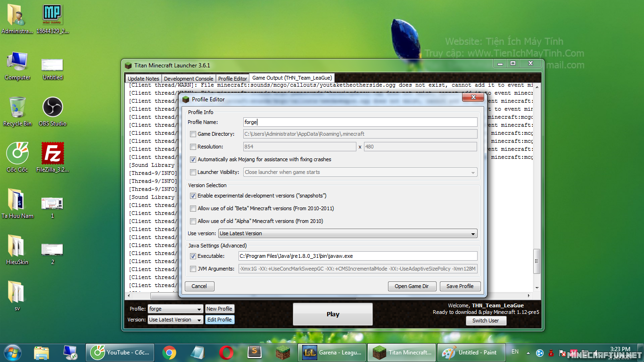Open OBS Studio desktop icon
This screenshot has height=362, width=644.
(x=52, y=108)
